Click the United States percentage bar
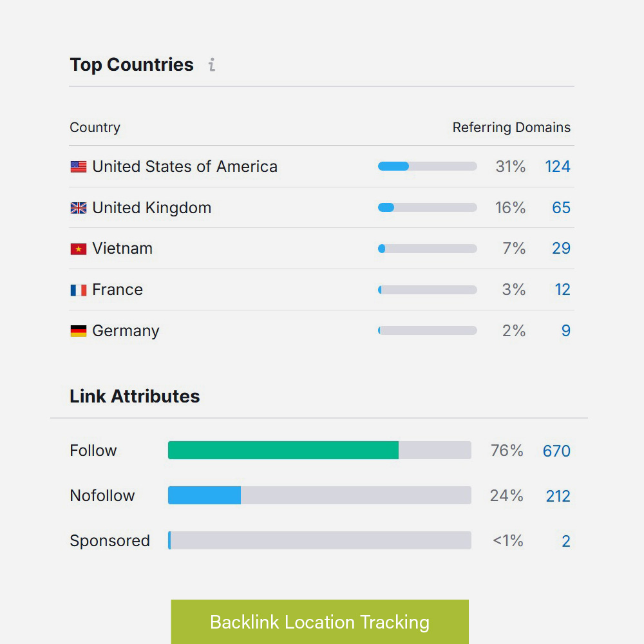644x644 pixels. (x=427, y=166)
